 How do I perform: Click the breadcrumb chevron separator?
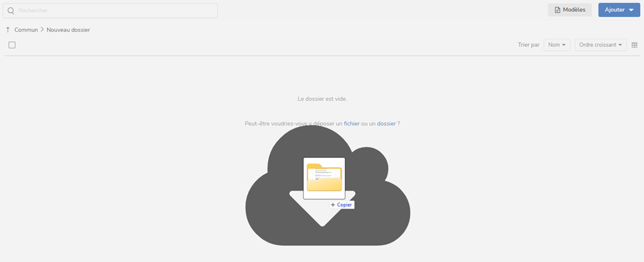click(42, 30)
